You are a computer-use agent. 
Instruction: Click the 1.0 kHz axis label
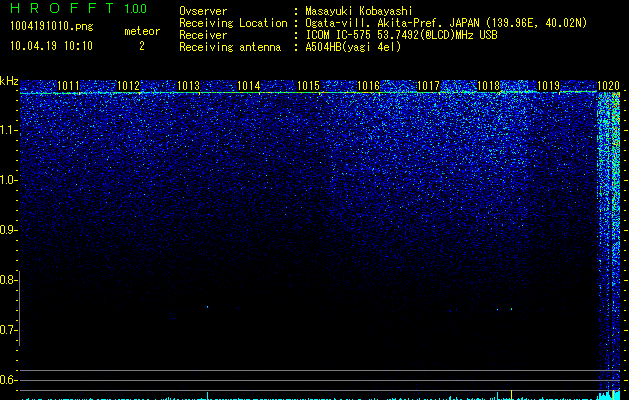tap(8, 180)
